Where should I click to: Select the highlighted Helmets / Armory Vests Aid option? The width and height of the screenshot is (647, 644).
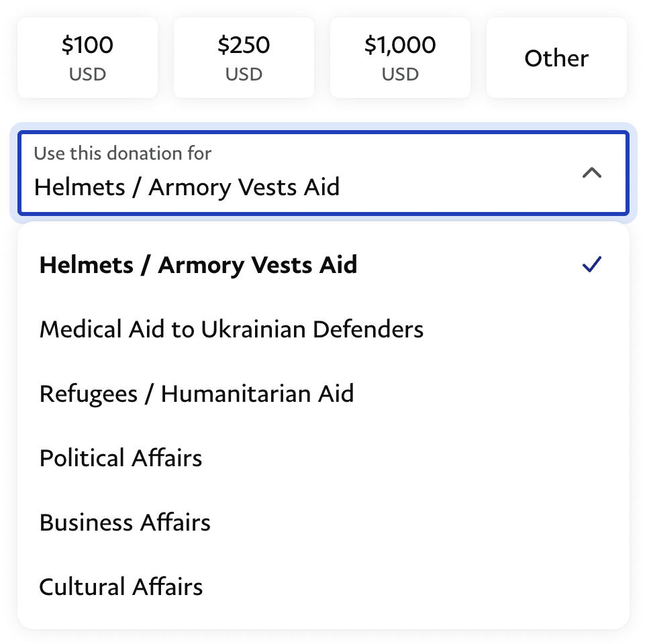(199, 265)
